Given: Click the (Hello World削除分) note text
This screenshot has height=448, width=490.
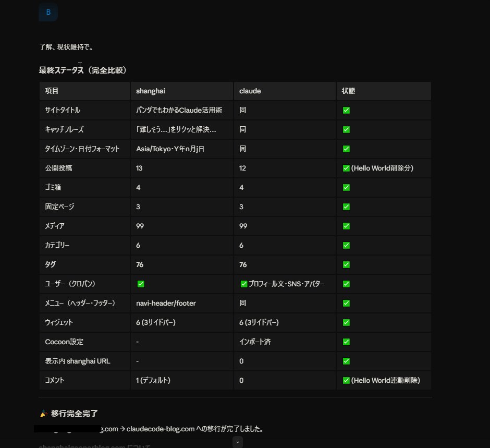Looking at the screenshot, I should coord(382,168).
